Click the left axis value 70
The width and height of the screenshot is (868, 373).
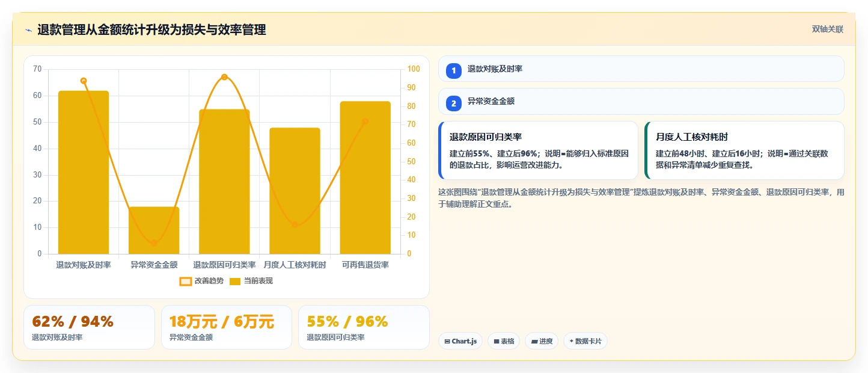[37, 69]
